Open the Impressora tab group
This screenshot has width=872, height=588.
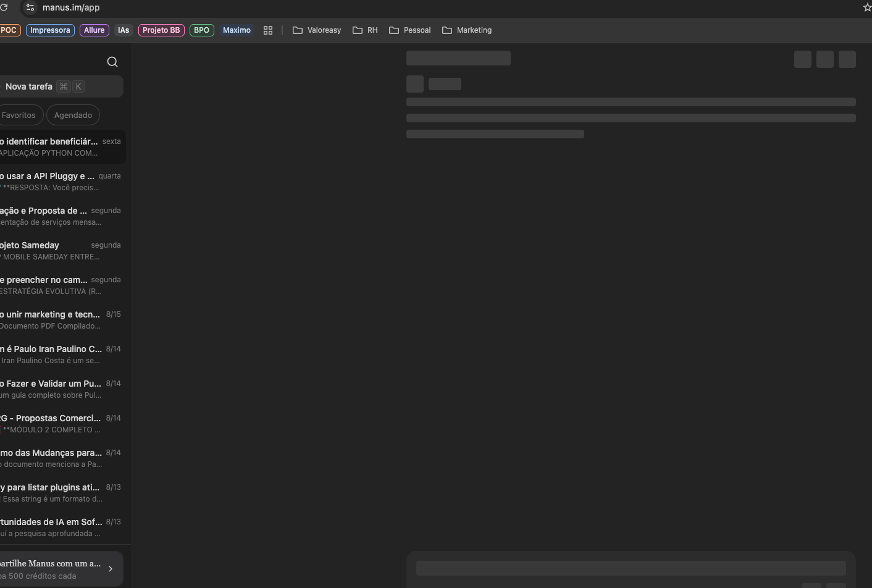(x=50, y=30)
